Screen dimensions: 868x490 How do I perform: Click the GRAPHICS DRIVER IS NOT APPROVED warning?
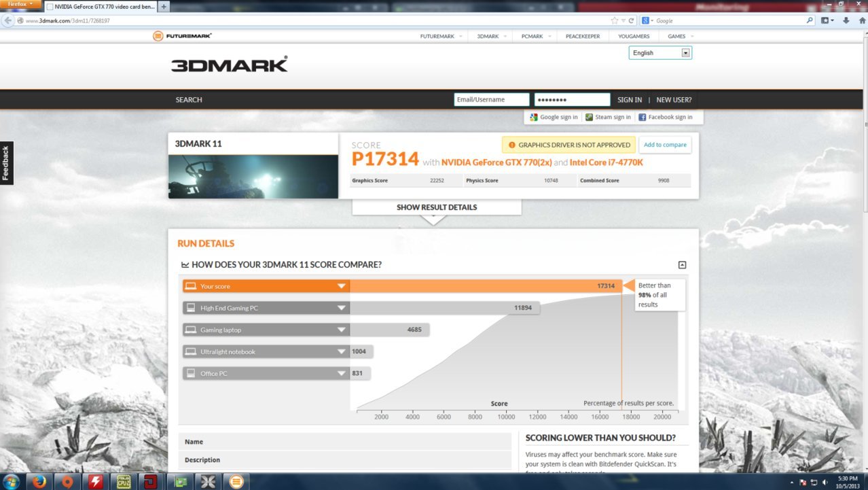click(x=569, y=145)
